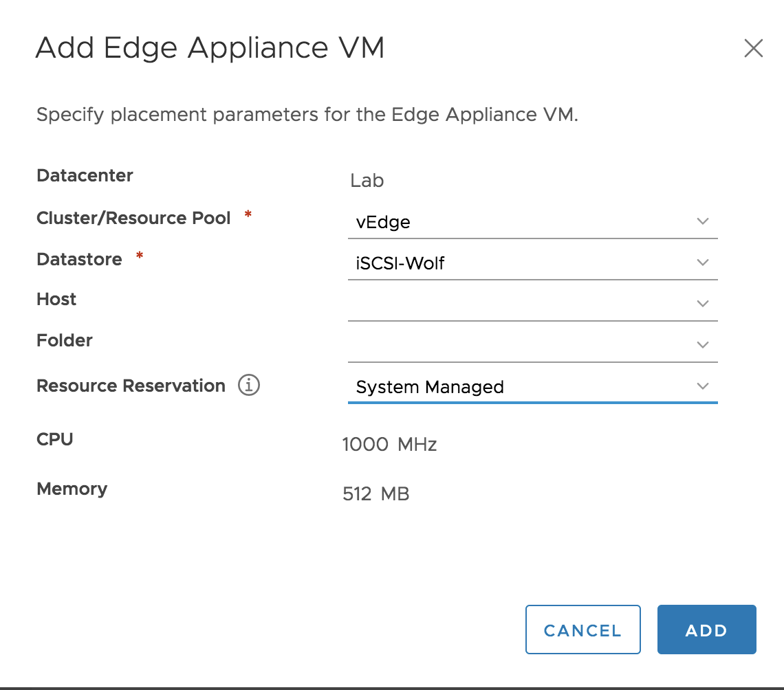
Task: Click the Datastore required asterisk
Action: pos(139,256)
